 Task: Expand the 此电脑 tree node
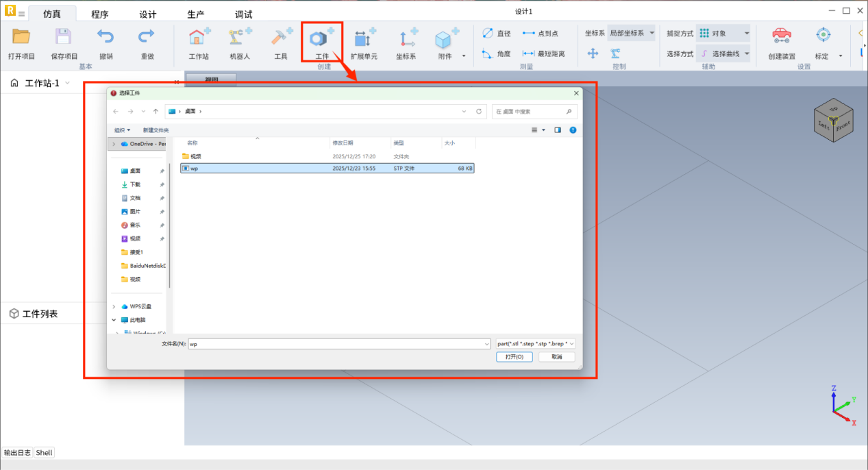coord(114,320)
